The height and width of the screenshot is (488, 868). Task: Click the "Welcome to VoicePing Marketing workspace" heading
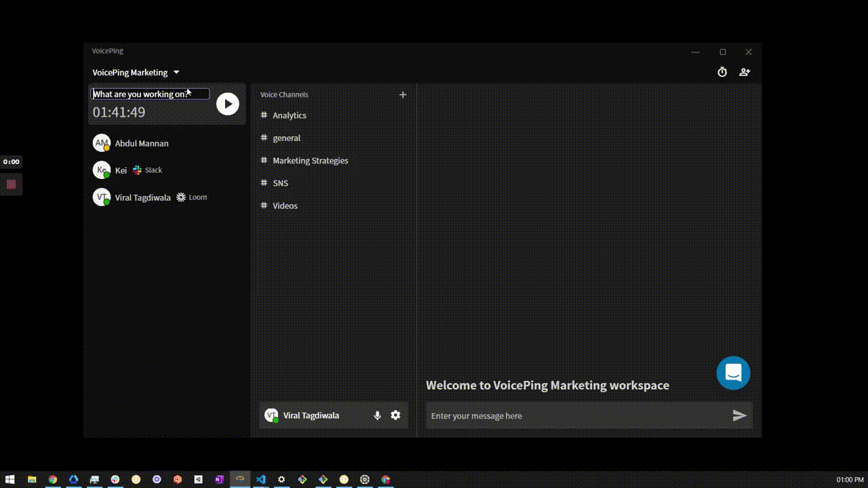547,385
